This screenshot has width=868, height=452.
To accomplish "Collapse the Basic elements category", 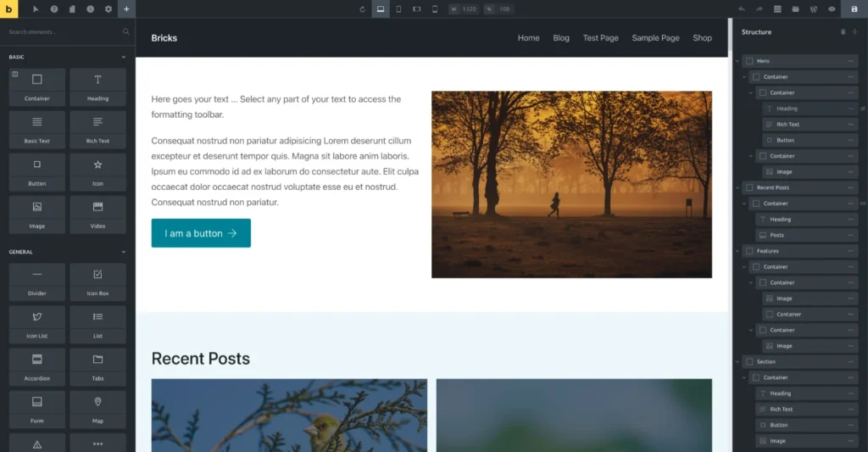I will point(124,57).
